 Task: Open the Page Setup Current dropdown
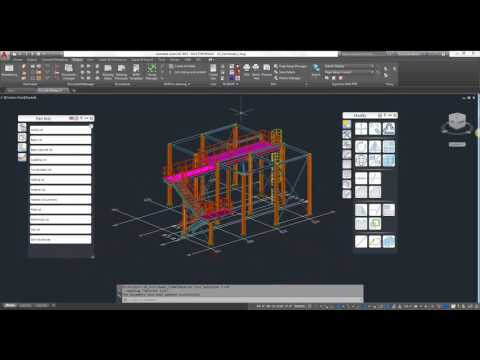click(349, 72)
